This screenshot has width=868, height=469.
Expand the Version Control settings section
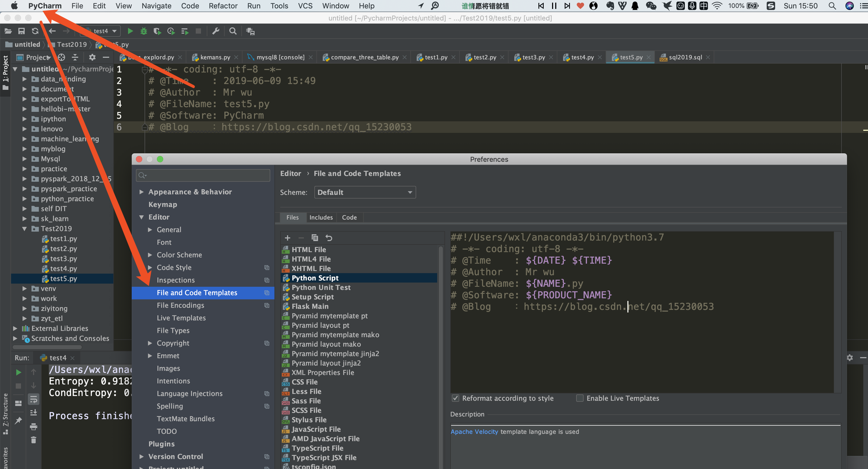(x=141, y=456)
